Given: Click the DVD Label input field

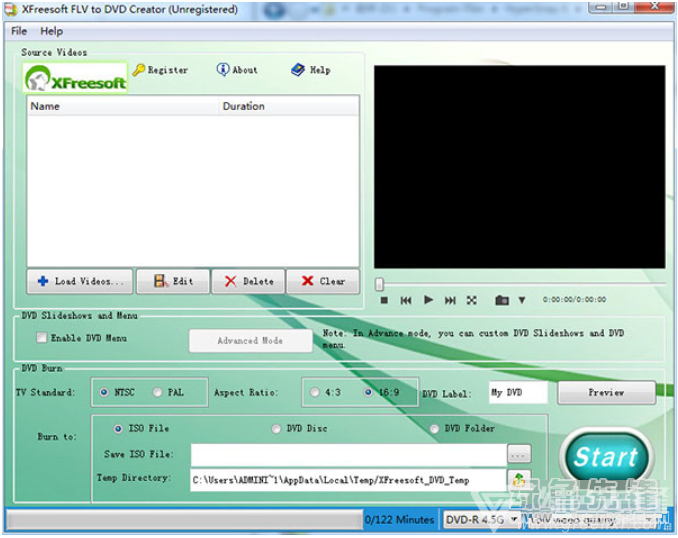Looking at the screenshot, I should tap(518, 393).
